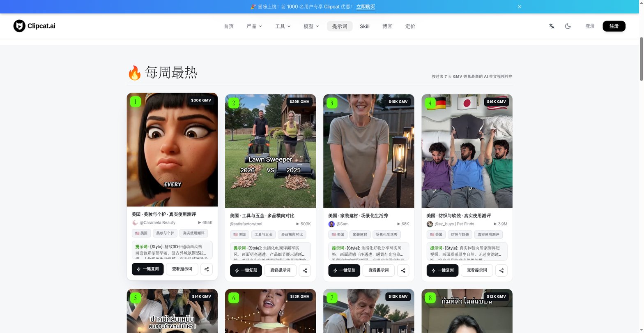This screenshot has height=333, width=644.
Task: Share the Caramela Beauty card
Action: tap(207, 269)
